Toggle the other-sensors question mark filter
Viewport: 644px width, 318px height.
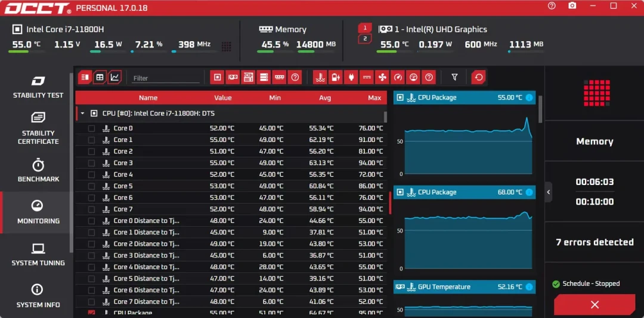click(x=429, y=77)
